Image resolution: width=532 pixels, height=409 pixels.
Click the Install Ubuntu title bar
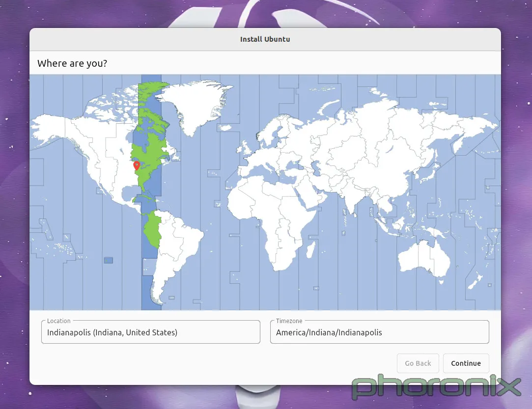pos(265,39)
